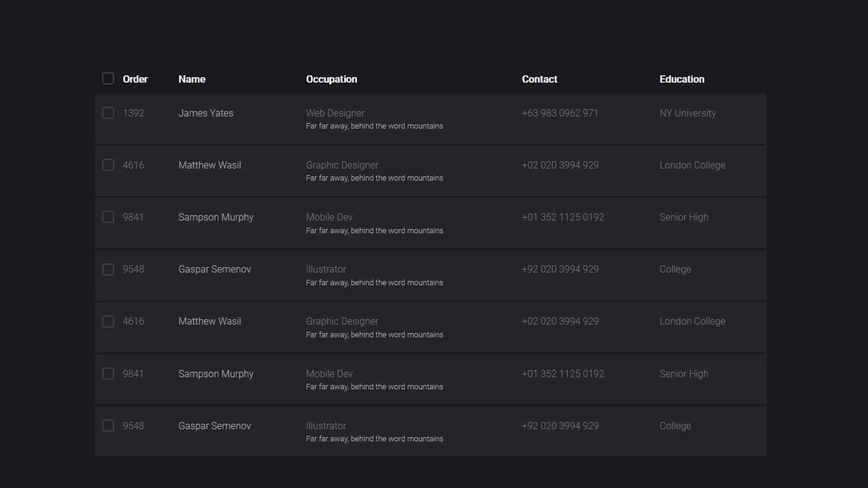868x488 pixels.
Task: Mark the second Gaspar Semenov row's checkbox
Action: click(108, 426)
